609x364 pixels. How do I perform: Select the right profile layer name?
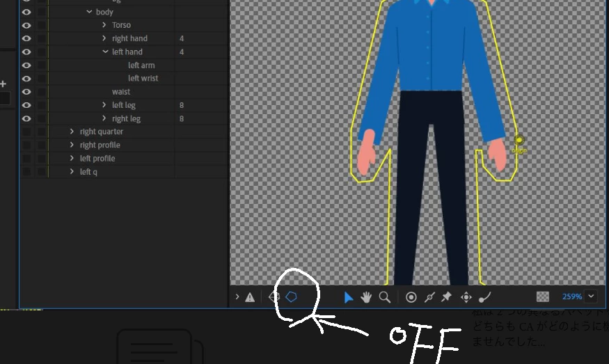point(100,145)
